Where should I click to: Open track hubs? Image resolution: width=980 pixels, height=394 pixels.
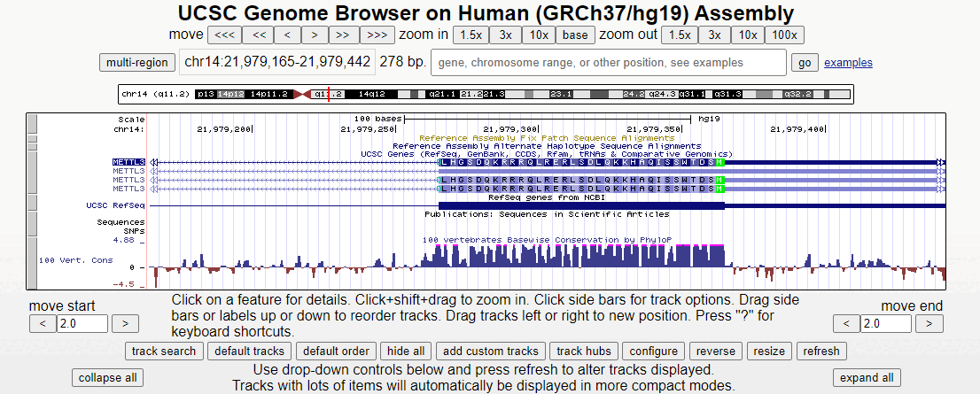582,352
